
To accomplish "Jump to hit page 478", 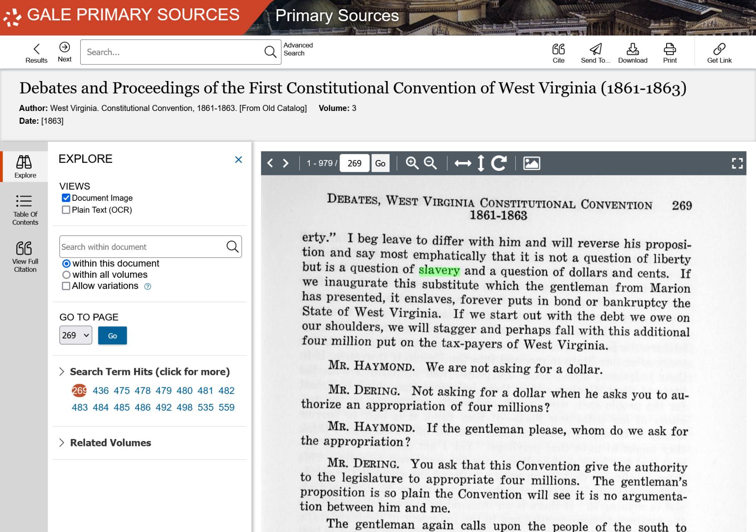I will (143, 391).
